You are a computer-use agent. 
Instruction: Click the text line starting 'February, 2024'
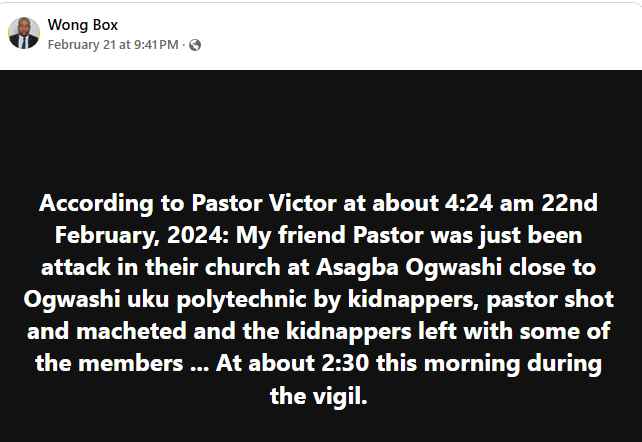click(319, 235)
